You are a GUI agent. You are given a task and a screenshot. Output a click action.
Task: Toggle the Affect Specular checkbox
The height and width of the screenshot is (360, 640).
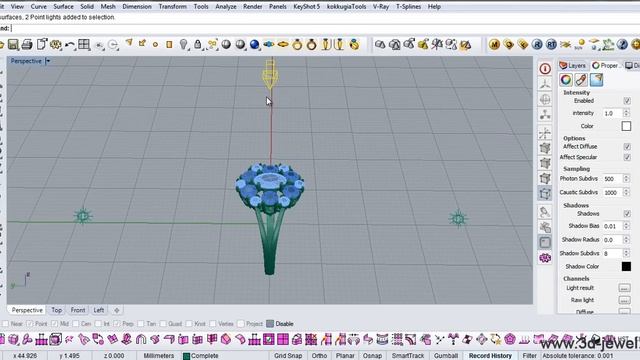[627, 157]
